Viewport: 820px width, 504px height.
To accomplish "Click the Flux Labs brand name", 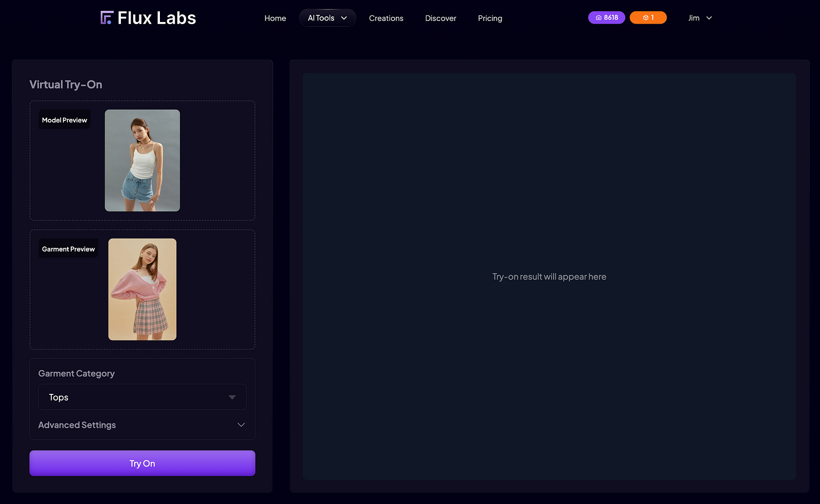I will point(157,18).
